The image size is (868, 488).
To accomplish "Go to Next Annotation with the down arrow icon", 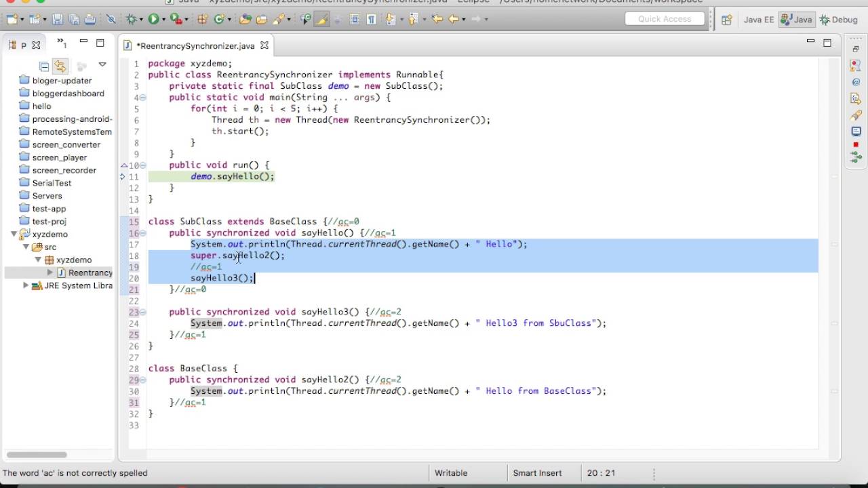I will [390, 20].
